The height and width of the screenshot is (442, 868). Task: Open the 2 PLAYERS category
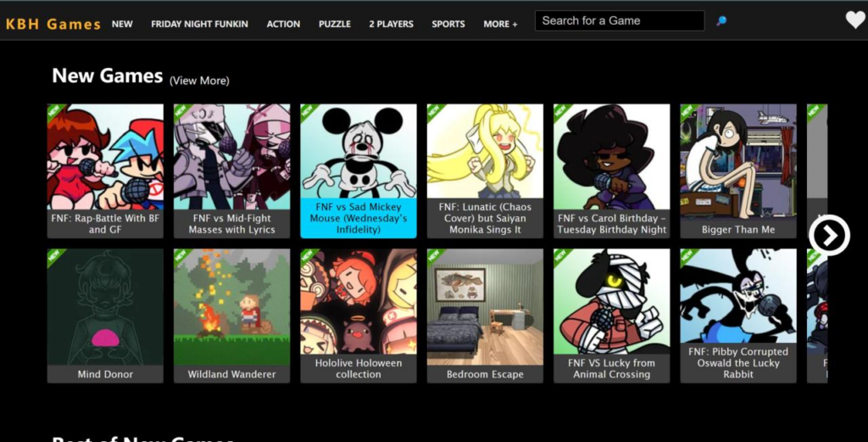tap(391, 24)
